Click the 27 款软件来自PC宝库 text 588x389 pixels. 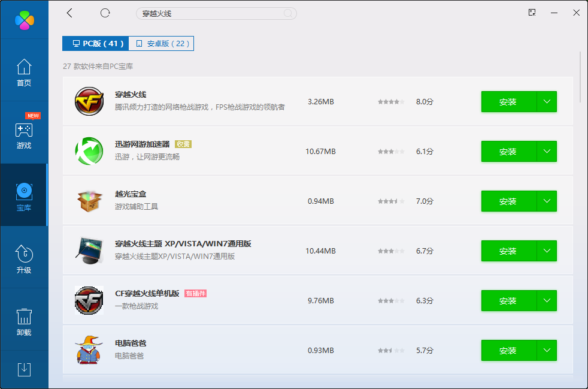click(x=98, y=67)
